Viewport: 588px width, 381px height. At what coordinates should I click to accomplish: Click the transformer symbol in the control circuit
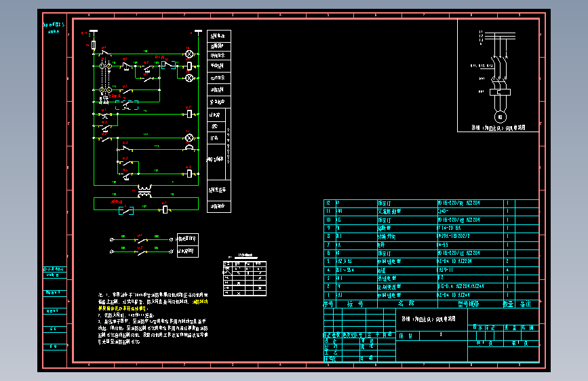tap(144, 191)
